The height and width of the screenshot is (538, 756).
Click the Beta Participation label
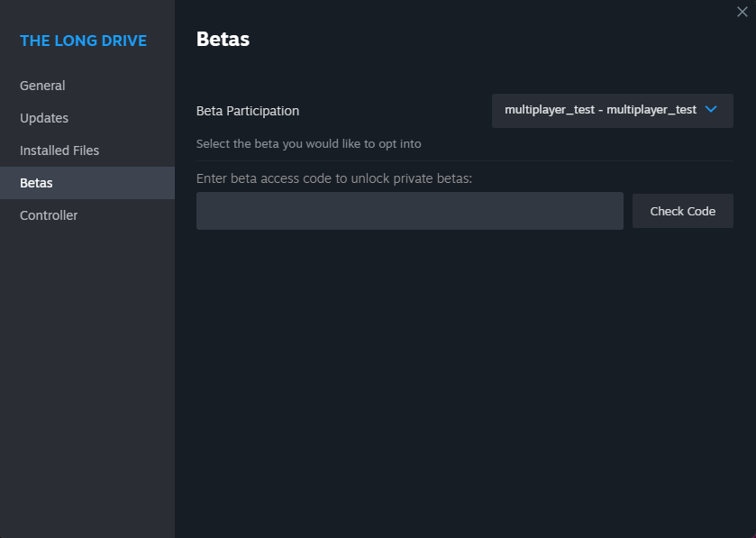click(x=248, y=111)
